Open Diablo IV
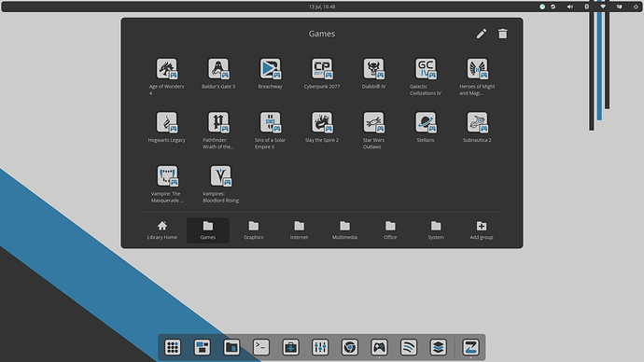 pyautogui.click(x=373, y=68)
